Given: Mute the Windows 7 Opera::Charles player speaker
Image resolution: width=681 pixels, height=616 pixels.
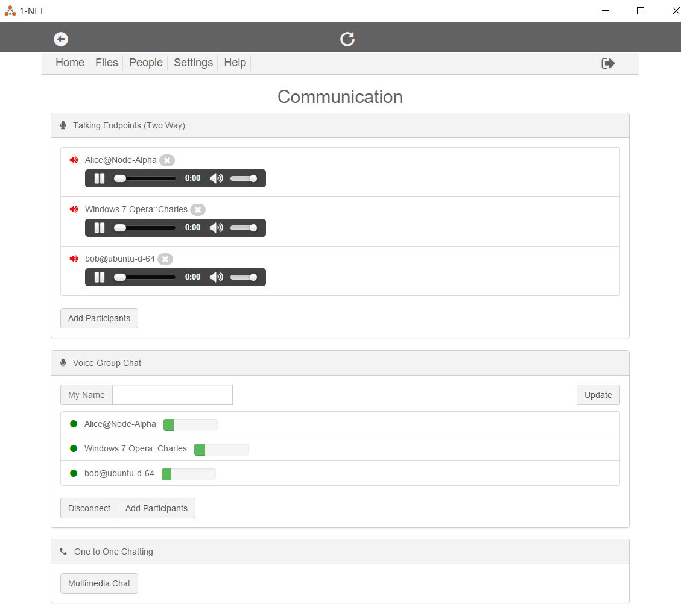Looking at the screenshot, I should pyautogui.click(x=216, y=228).
